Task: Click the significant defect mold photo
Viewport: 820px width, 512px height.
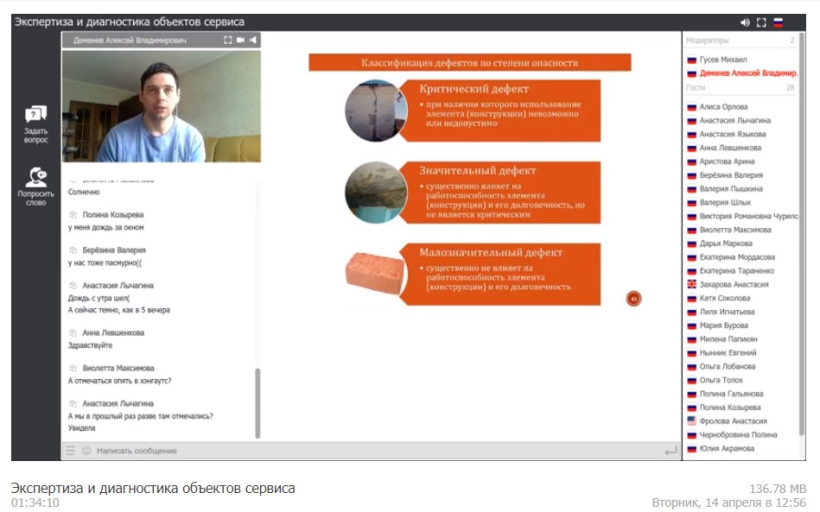Action: tap(376, 192)
